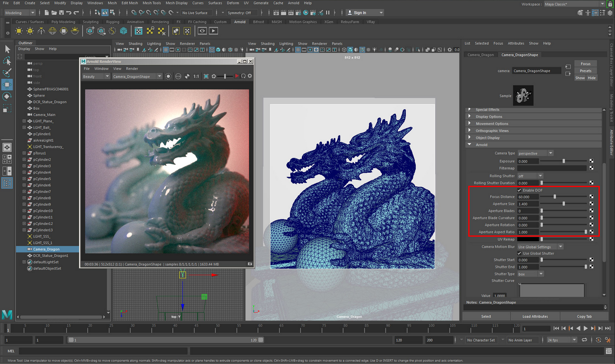
Task: Click the Select button in Attribute Editor
Action: click(486, 317)
